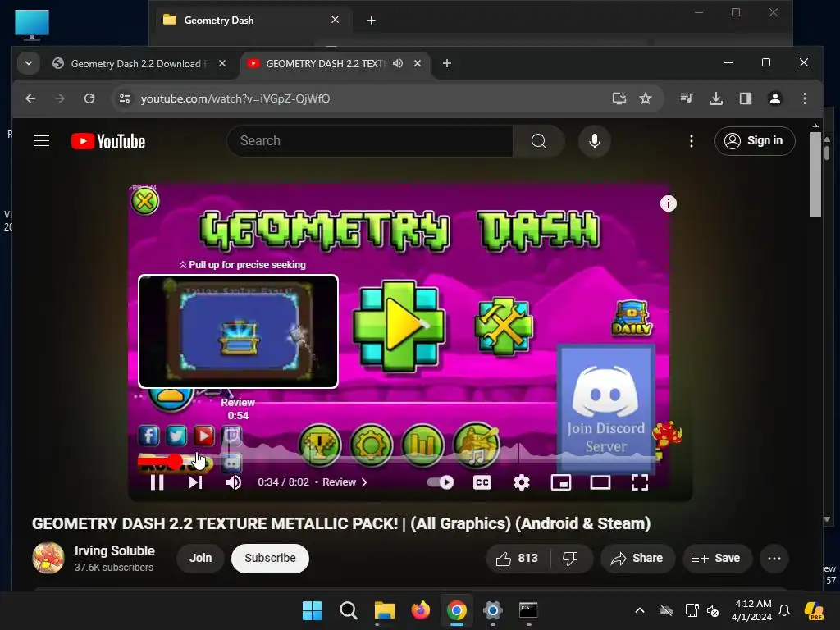This screenshot has height=630, width=840.
Task: Expand the Review chapter list
Action: (x=345, y=482)
